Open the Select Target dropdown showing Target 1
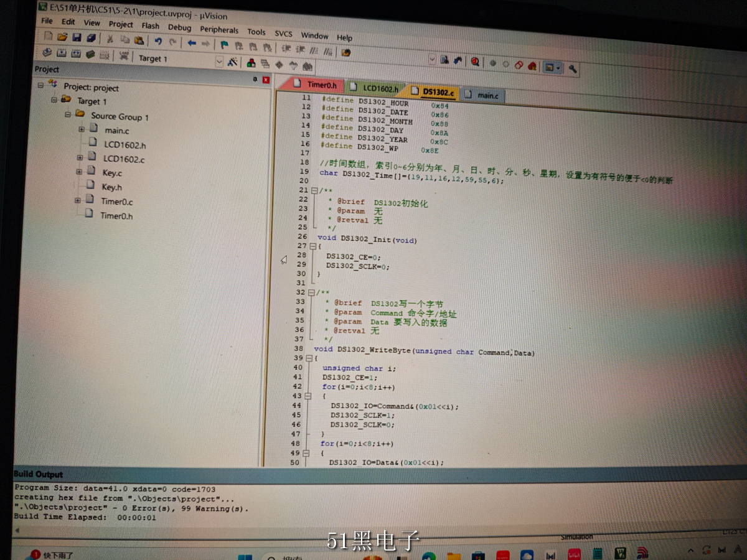 click(x=179, y=60)
